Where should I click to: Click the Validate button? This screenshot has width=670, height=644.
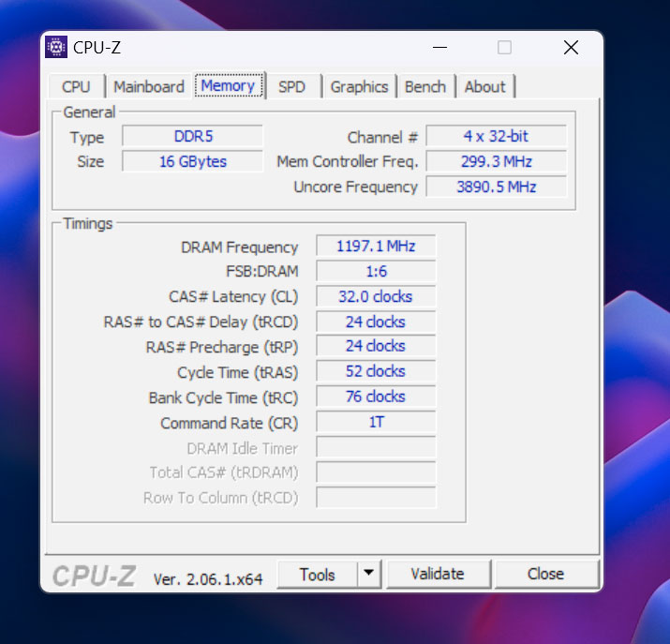pyautogui.click(x=438, y=574)
